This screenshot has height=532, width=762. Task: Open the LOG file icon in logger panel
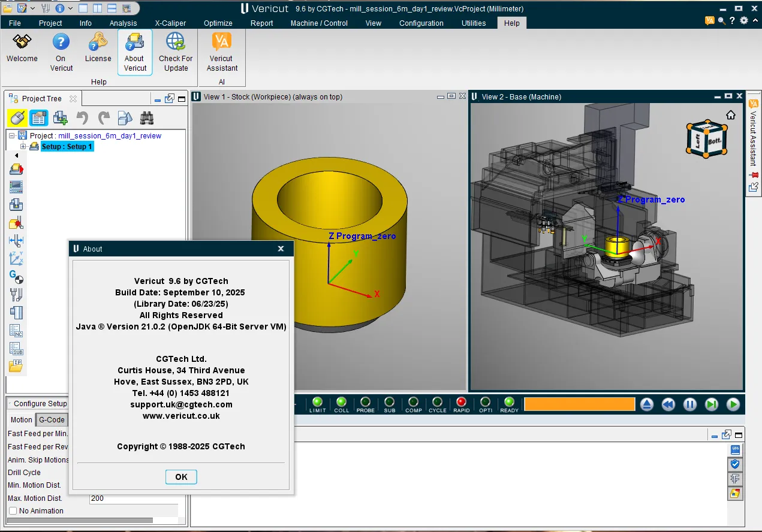(735, 449)
